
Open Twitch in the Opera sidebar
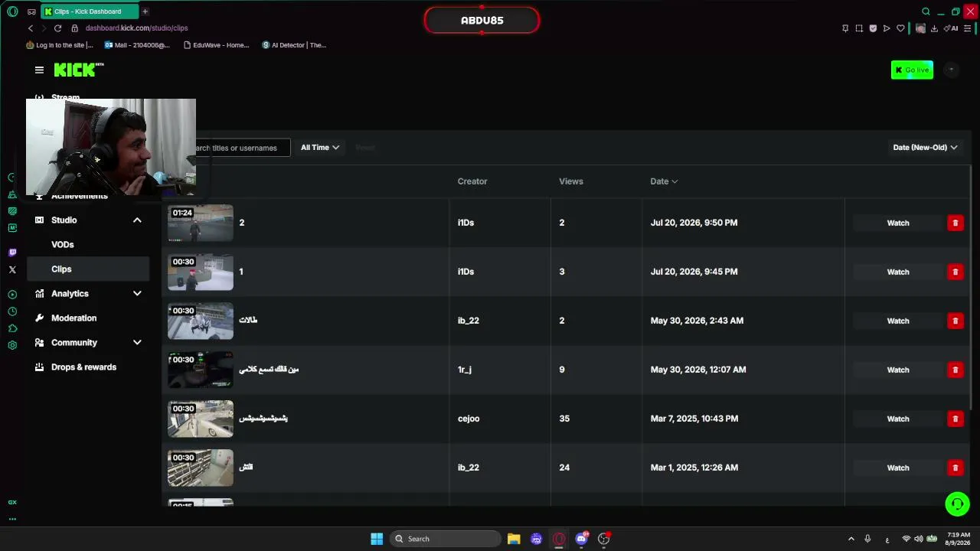click(x=12, y=253)
